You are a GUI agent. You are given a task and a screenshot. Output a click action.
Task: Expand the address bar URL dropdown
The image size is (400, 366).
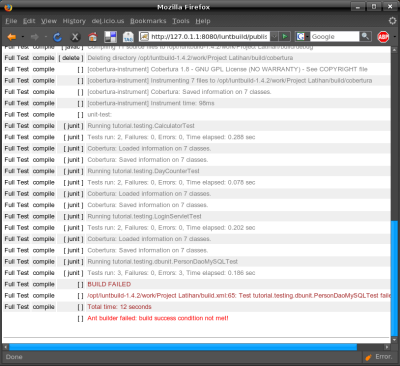coord(274,36)
